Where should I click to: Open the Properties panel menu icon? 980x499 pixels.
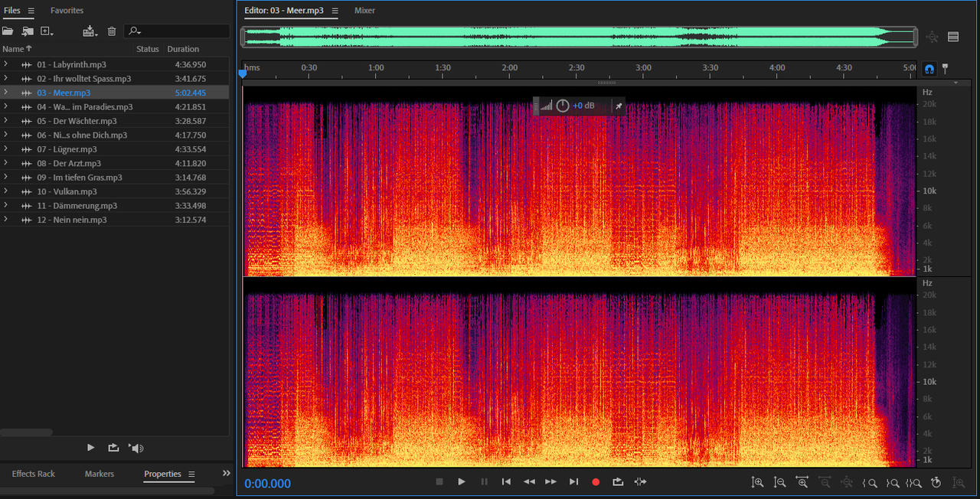191,475
